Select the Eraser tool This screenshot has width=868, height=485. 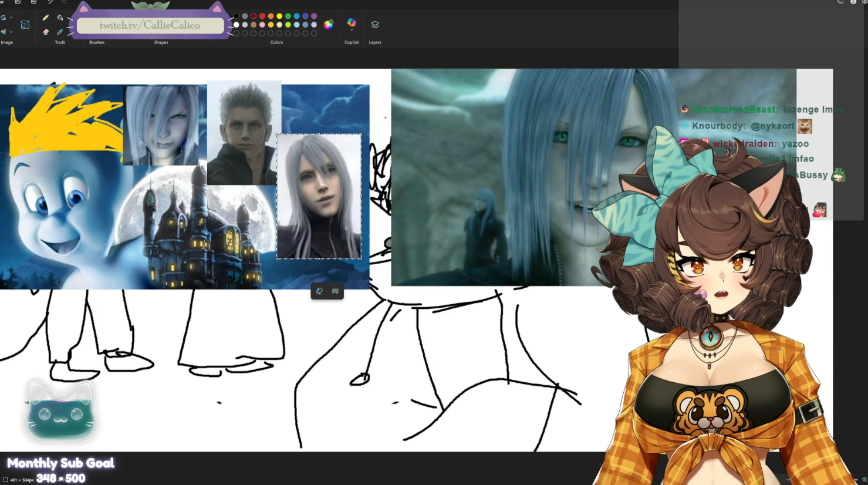(x=46, y=32)
